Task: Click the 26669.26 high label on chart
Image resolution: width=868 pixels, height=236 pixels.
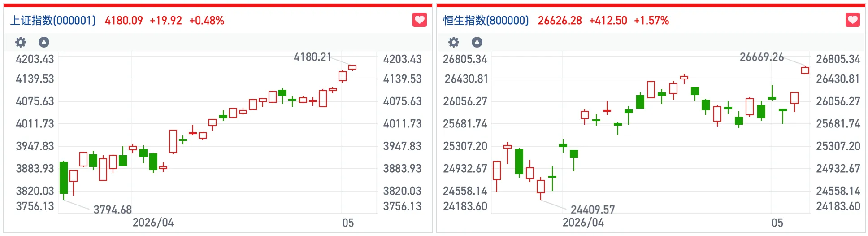Action: pos(762,57)
